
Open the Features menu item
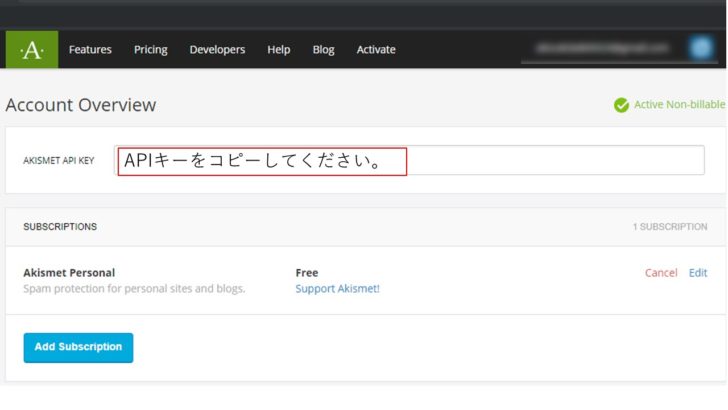coord(90,50)
